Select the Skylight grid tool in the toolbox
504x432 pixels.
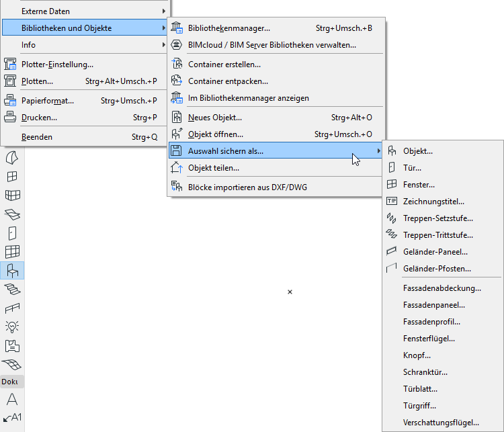pos(13,252)
